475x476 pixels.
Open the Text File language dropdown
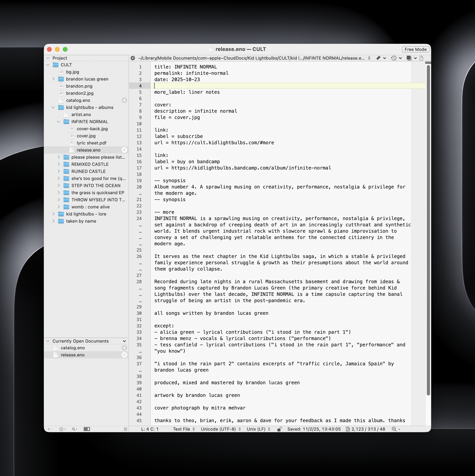click(184, 429)
